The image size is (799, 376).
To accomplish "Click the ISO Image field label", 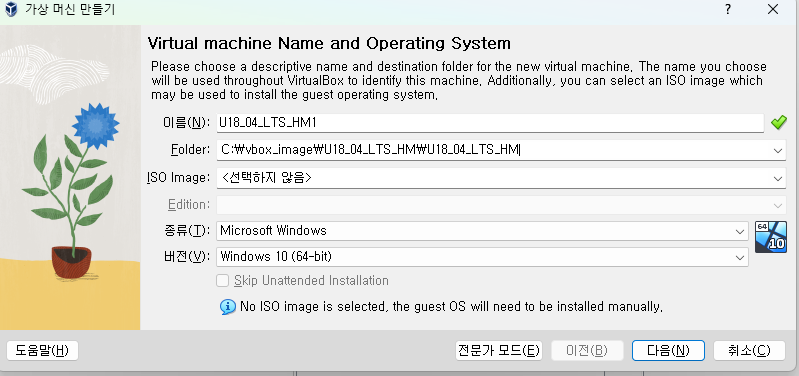I will click(x=178, y=178).
